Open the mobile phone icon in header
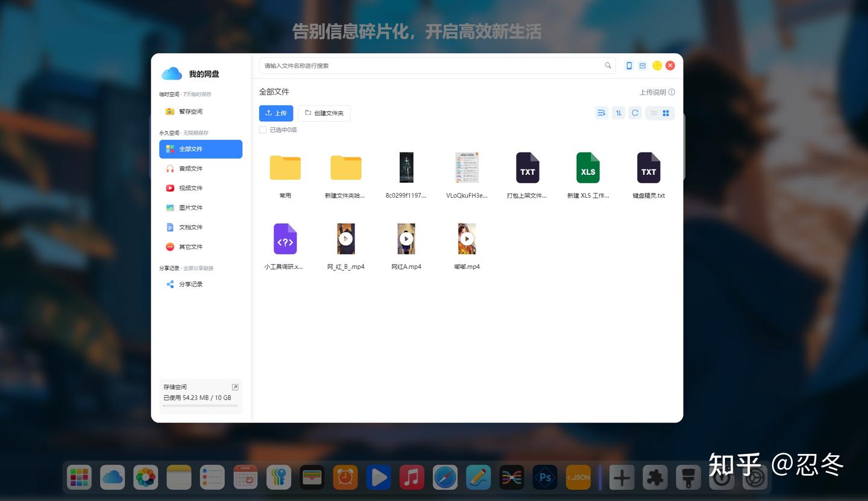868x501 pixels. click(629, 66)
